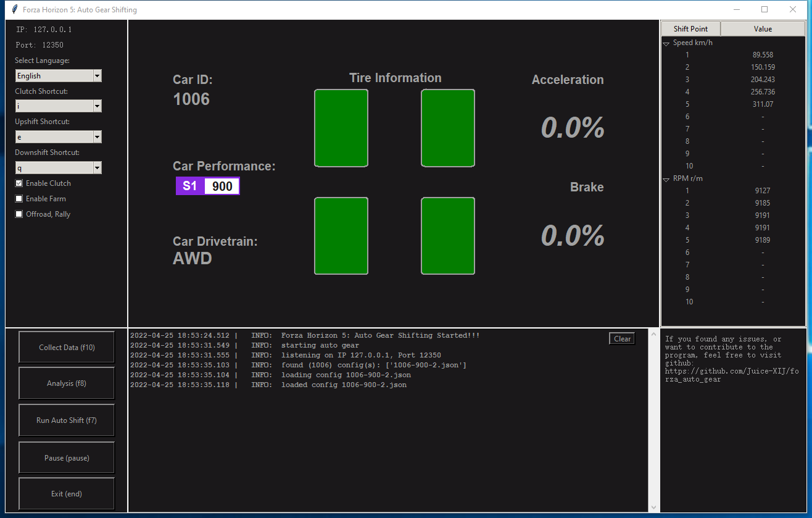Open the Clutch Shortcut dropdown
This screenshot has height=518, width=812.
pos(97,106)
